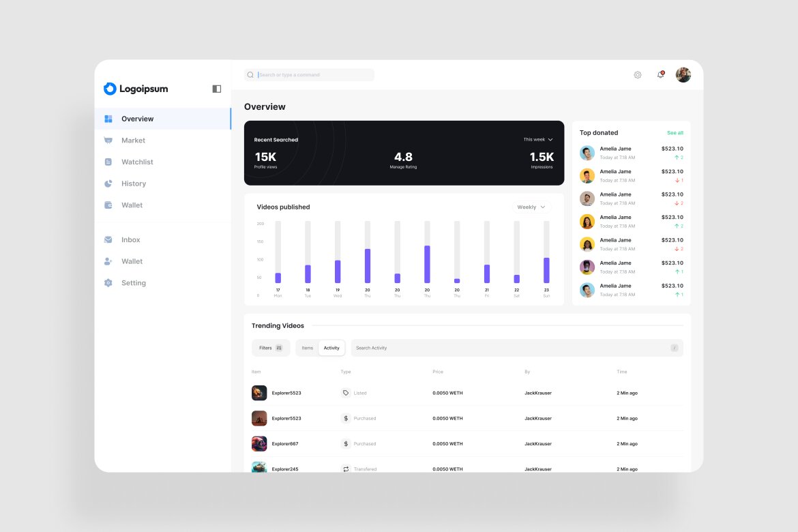Open the Market section in sidebar
Viewport: 798px width, 532px height.
tap(133, 141)
